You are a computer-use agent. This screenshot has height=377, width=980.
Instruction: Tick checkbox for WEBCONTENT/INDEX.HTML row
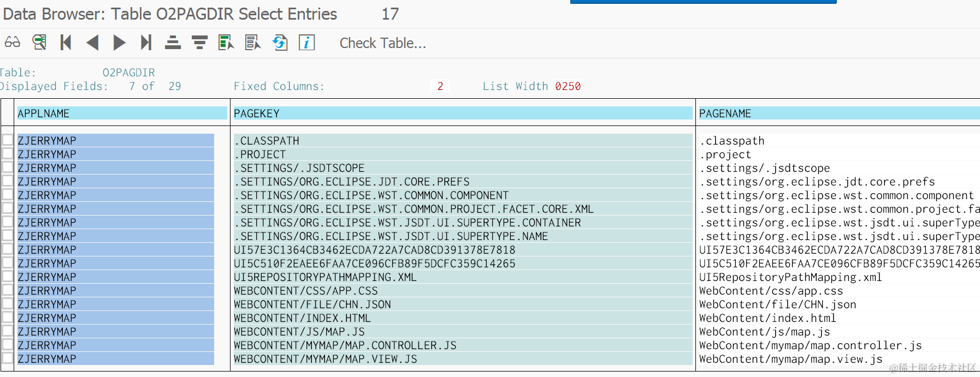tap(8, 317)
